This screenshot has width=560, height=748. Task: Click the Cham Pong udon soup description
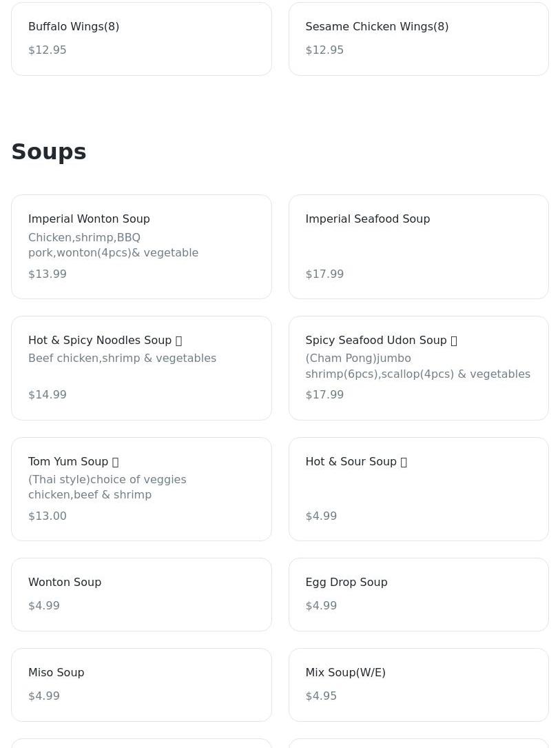tap(417, 366)
